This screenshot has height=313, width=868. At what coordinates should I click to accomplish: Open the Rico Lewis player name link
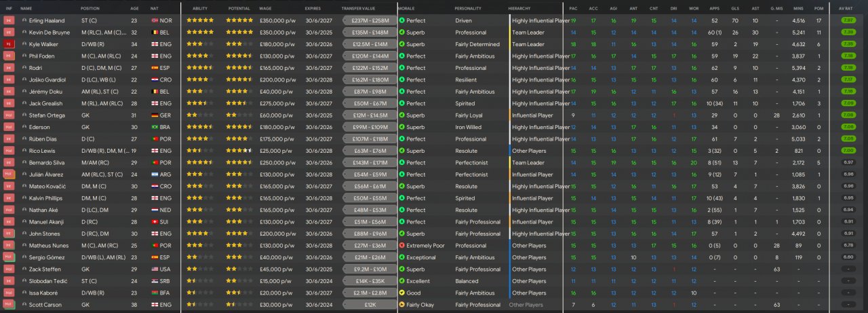click(x=43, y=151)
